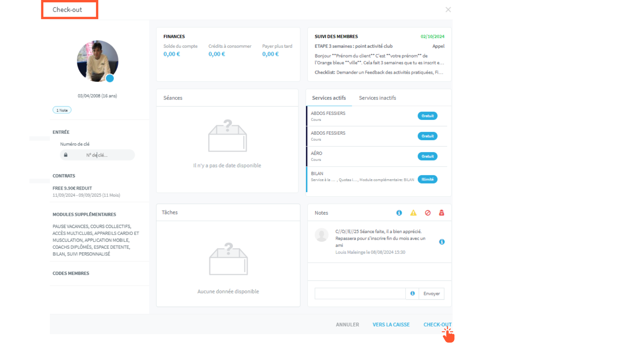Select the AÉRO Cours service row
The width and height of the screenshot is (644, 362).
(x=377, y=156)
